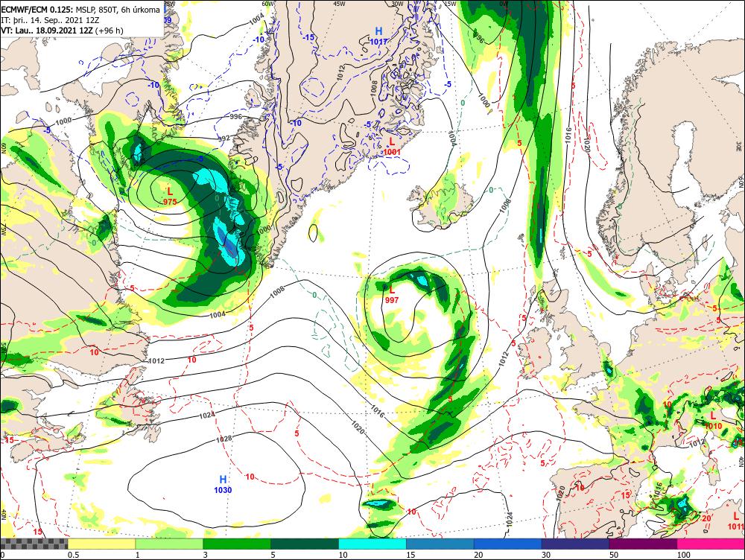The width and height of the screenshot is (745, 560).
Task: Click the purple 50–100 legend swatch
Action: (644, 544)
